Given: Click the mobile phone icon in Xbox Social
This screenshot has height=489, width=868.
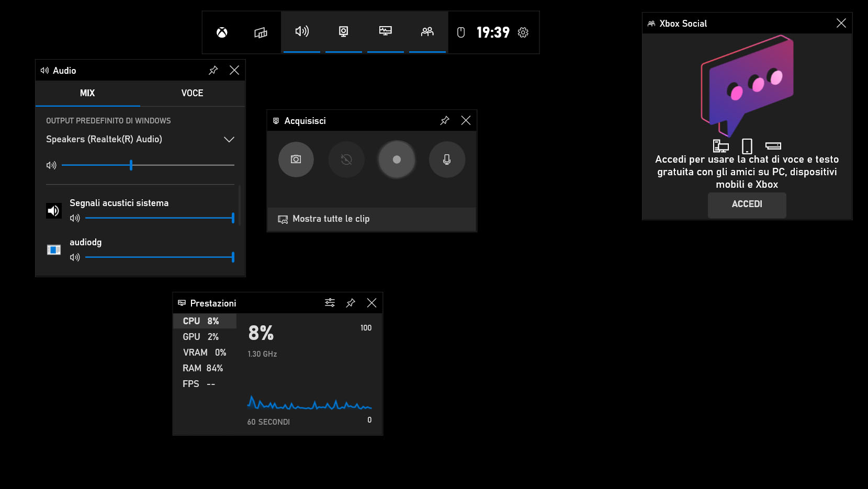Looking at the screenshot, I should 747,146.
